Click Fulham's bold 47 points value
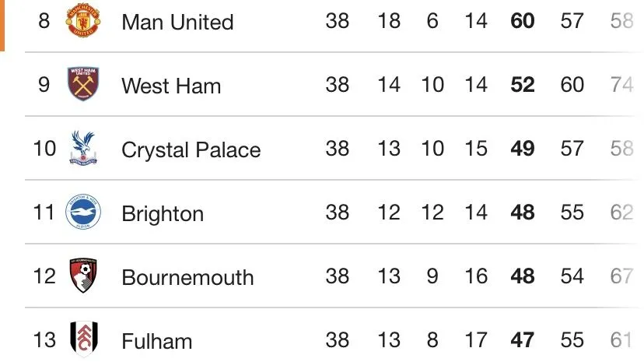This screenshot has height=362, width=644. (x=523, y=340)
